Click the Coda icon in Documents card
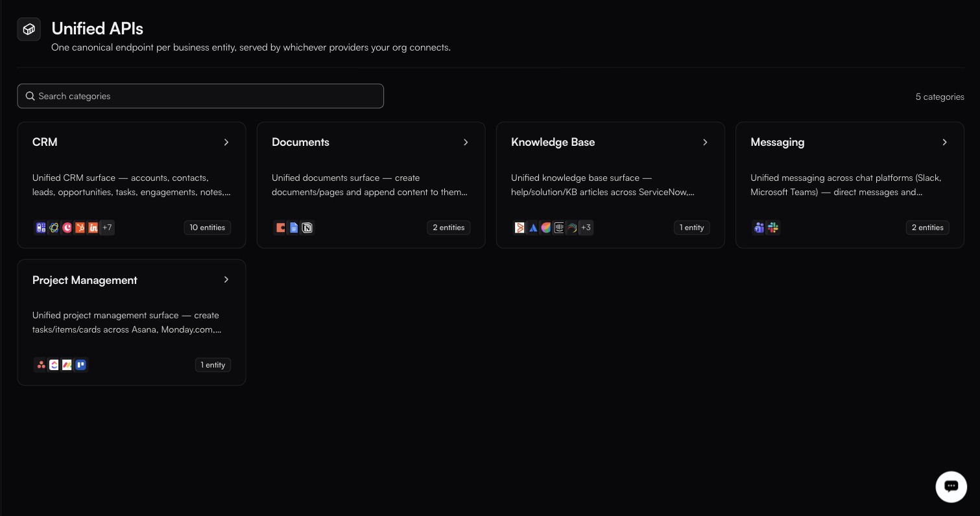This screenshot has width=980, height=516. (x=280, y=228)
